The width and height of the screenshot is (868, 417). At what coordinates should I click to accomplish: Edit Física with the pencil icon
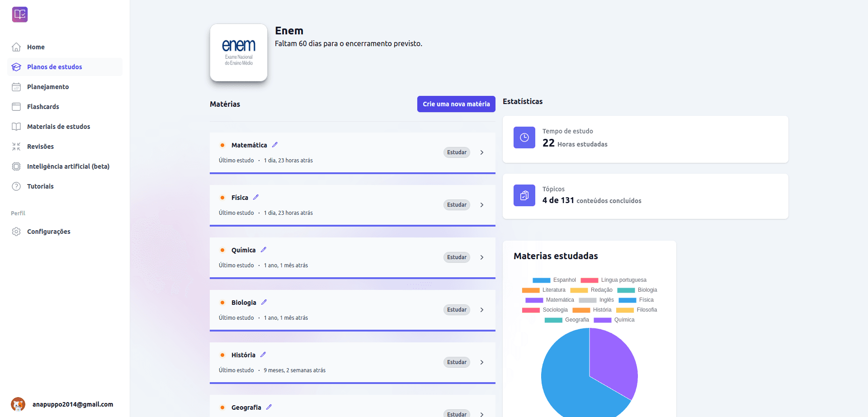(256, 197)
